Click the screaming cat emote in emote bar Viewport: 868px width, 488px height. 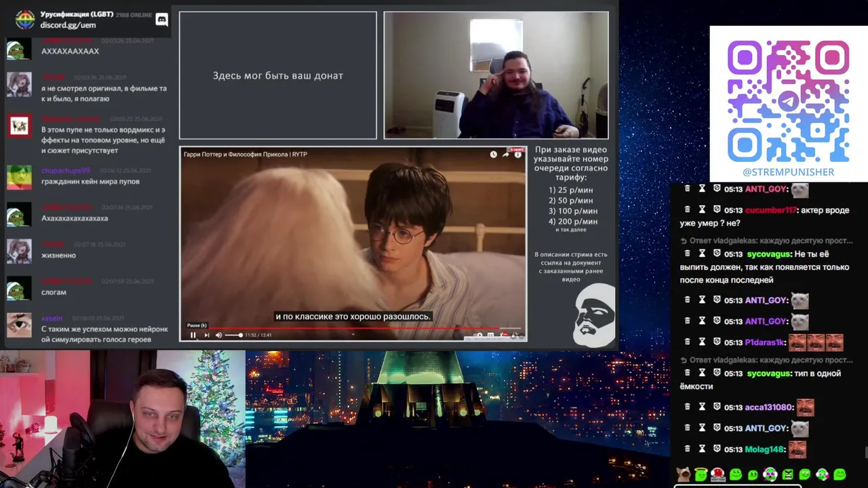pos(683,474)
